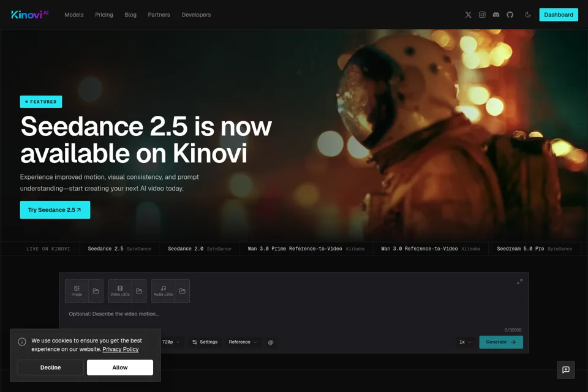Add an image via the Image upload icon
The height and width of the screenshot is (392, 588).
point(77,291)
